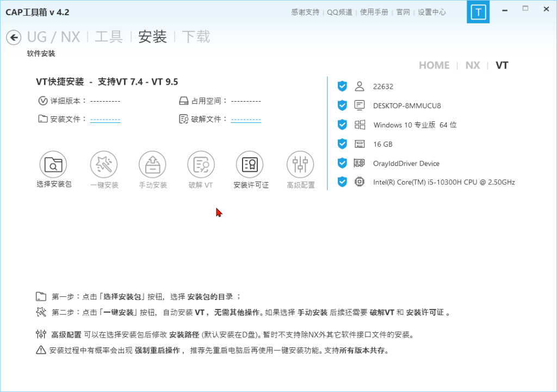Click the 占用空间 disk icon
The image size is (557, 392).
(x=184, y=101)
